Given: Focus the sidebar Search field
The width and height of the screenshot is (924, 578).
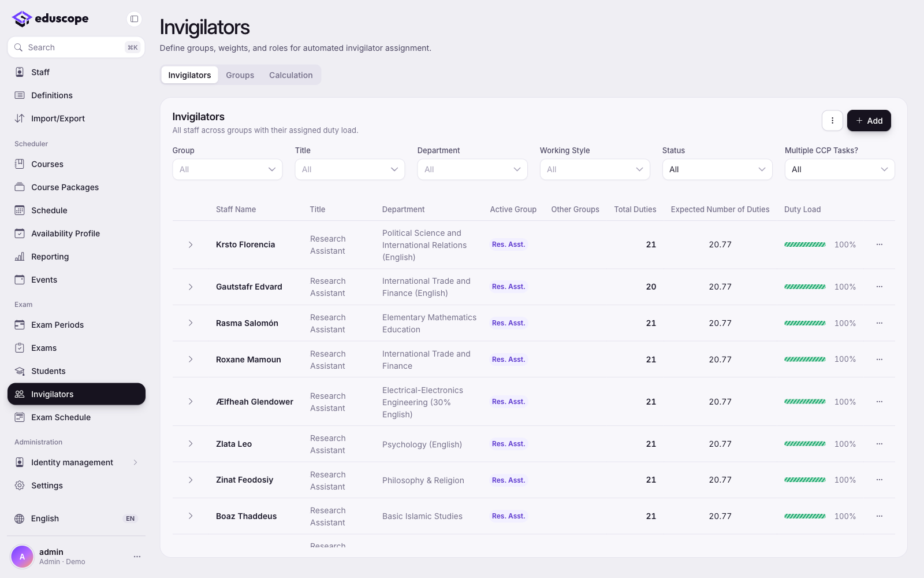Looking at the screenshot, I should pyautogui.click(x=76, y=47).
